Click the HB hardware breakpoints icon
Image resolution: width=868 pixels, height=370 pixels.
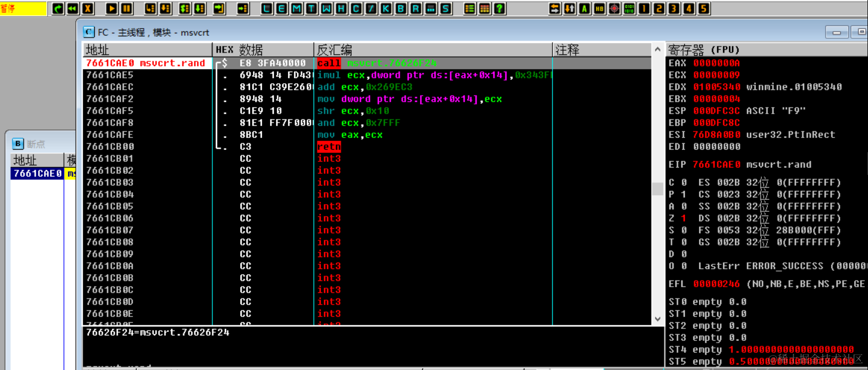point(600,8)
